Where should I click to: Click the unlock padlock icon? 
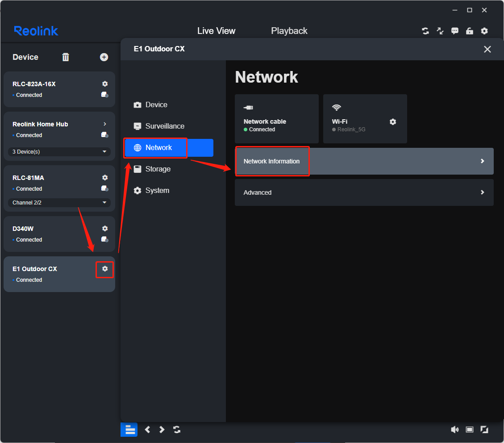[x=470, y=31]
